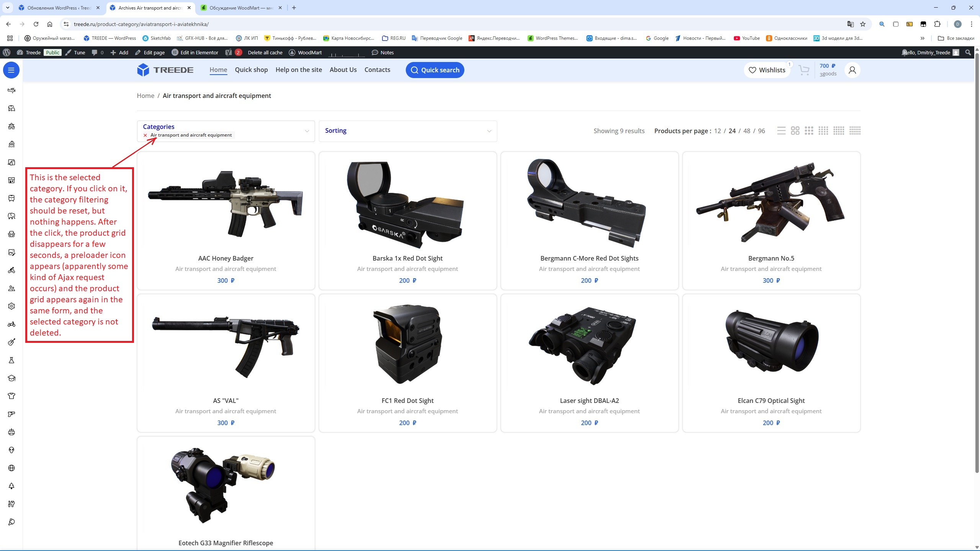
Task: Open the AAC Honey Badger product image
Action: 226,204
